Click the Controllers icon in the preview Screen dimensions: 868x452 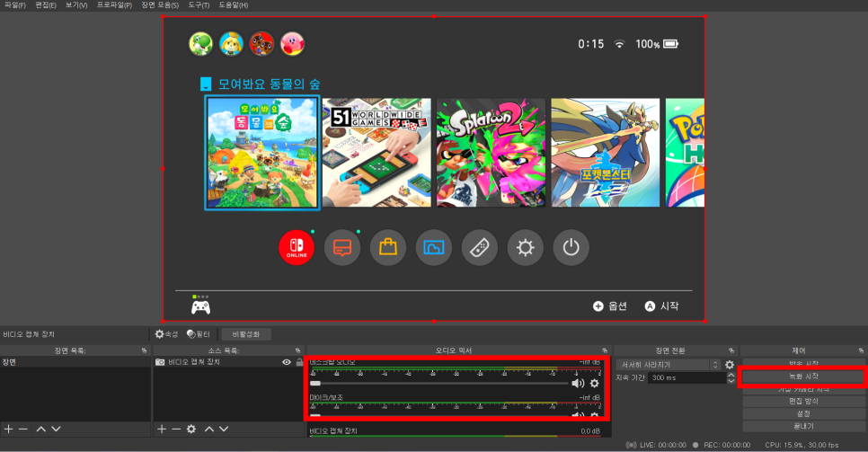[480, 247]
